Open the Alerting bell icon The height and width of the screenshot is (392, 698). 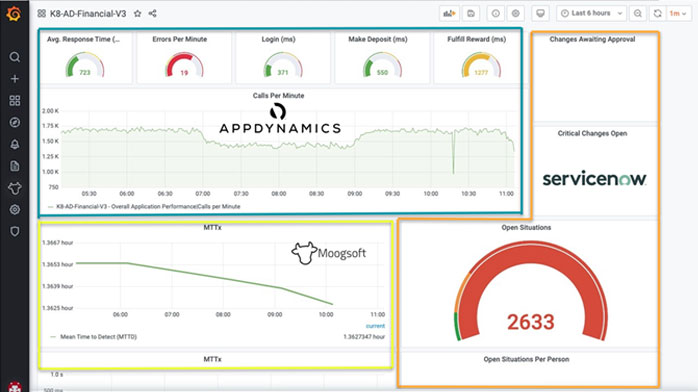click(x=15, y=144)
